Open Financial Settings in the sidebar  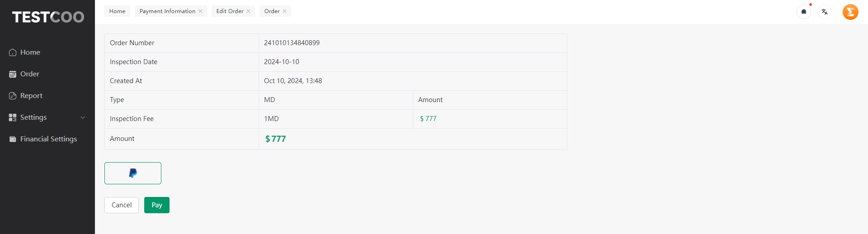point(47,139)
